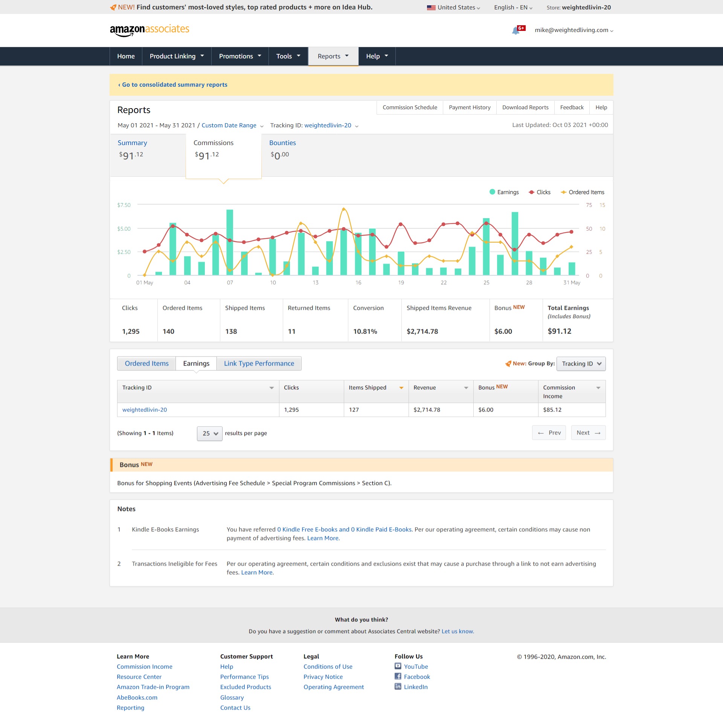Click Learn More under Transactions Ineligible
Viewport: 723px width, 728px height.
tap(257, 573)
